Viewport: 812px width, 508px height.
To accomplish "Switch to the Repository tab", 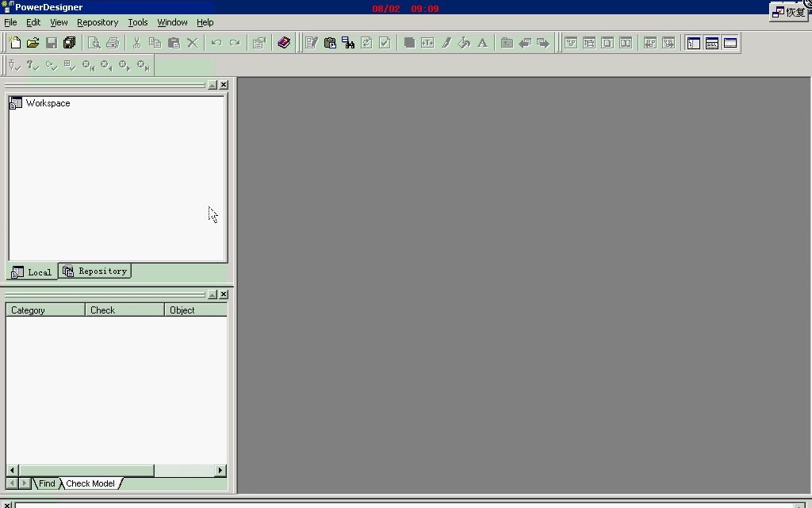I will (x=94, y=271).
